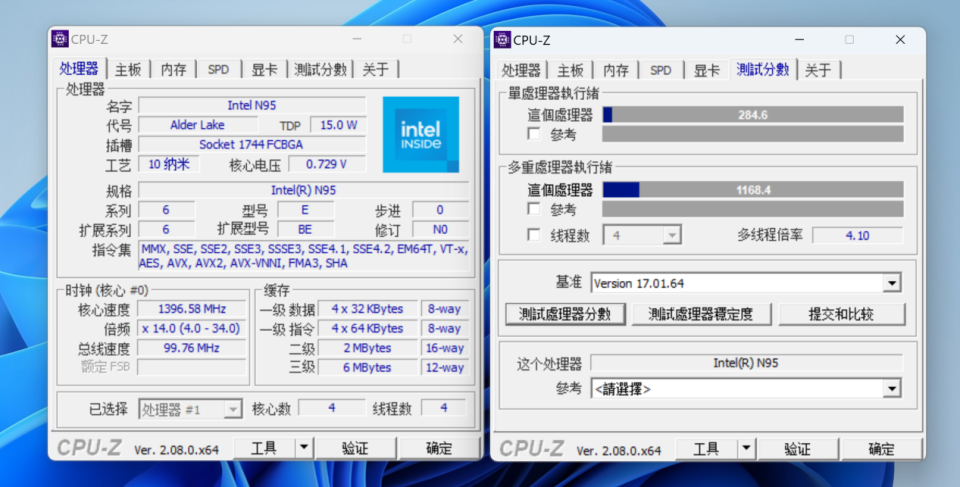Click 工具 button in right window
This screenshot has height=487, width=960.
click(707, 450)
